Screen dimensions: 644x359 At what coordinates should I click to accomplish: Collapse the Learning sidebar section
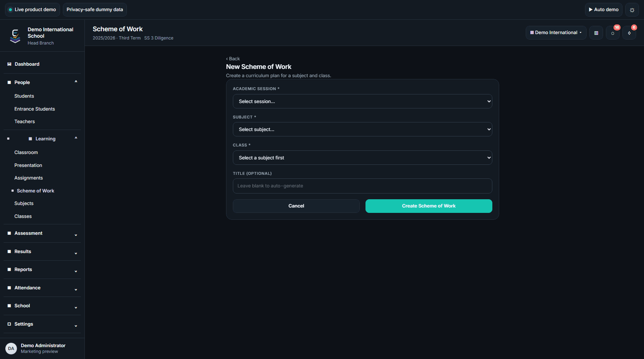pos(42,139)
